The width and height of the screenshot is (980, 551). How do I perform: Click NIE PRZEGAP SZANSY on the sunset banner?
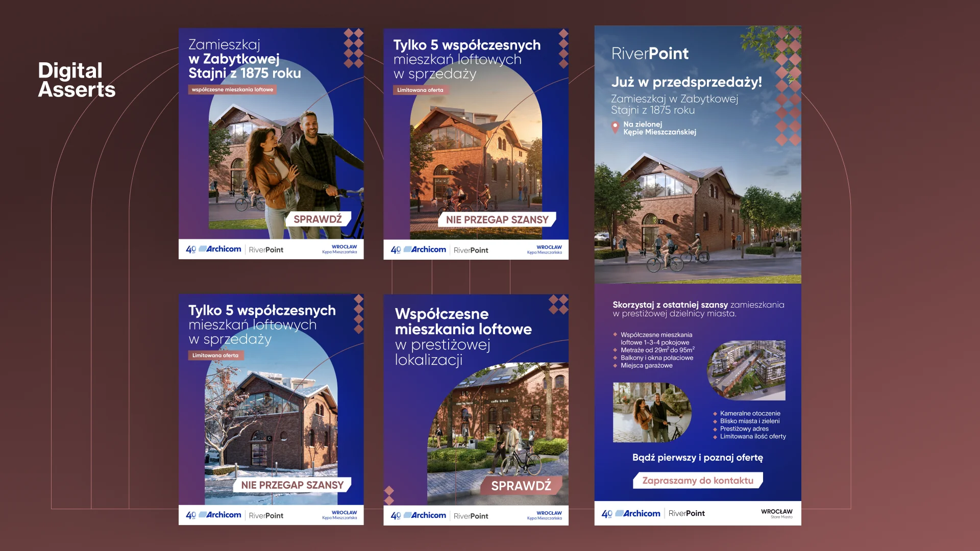pos(497,219)
